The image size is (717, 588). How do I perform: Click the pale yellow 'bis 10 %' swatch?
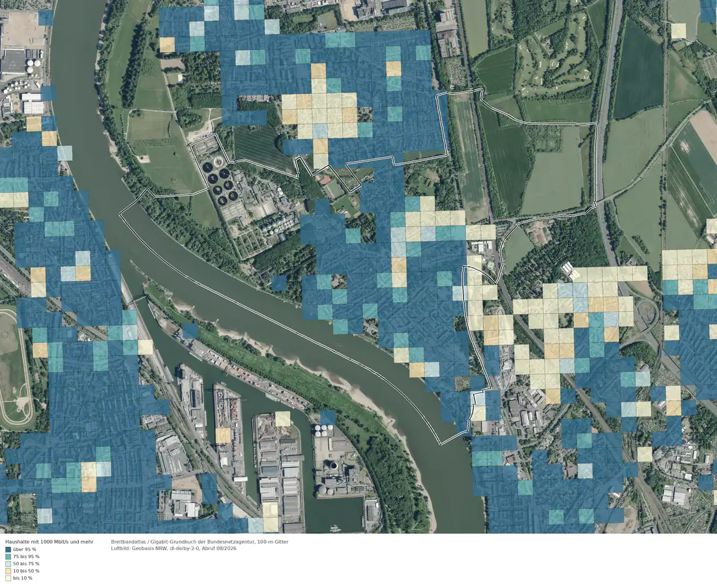point(8,578)
